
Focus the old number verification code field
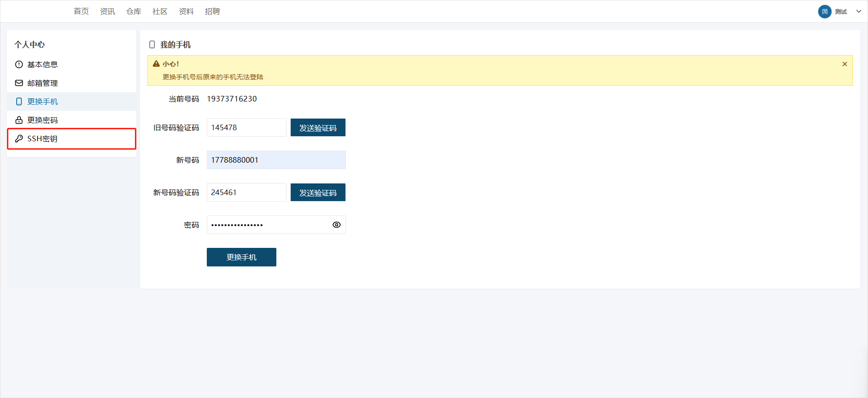(x=246, y=127)
